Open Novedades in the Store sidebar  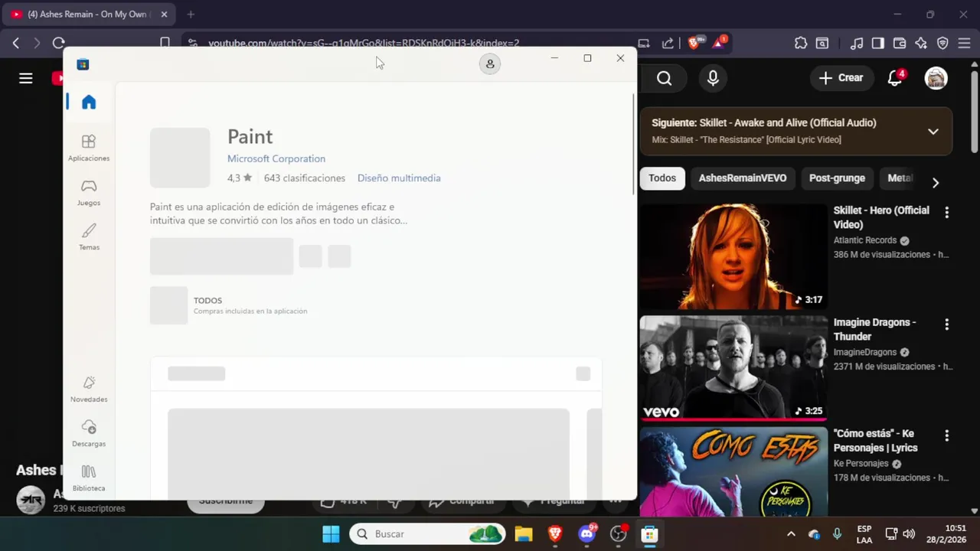click(89, 389)
